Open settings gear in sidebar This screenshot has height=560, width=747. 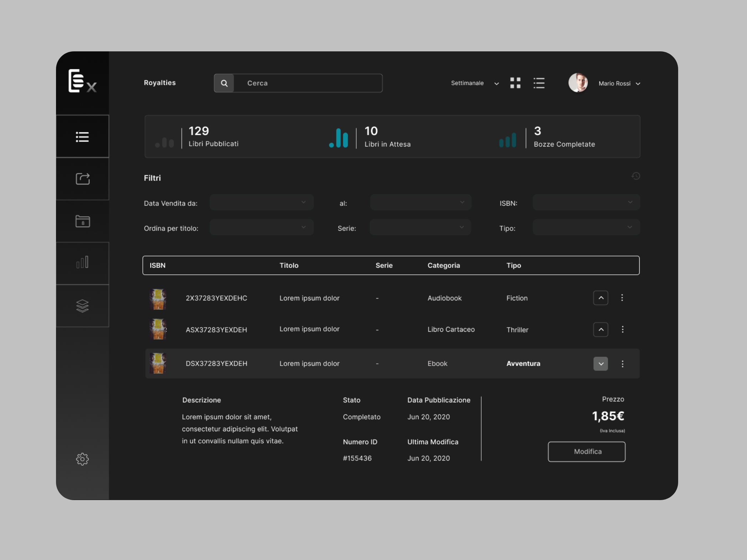[x=82, y=459]
